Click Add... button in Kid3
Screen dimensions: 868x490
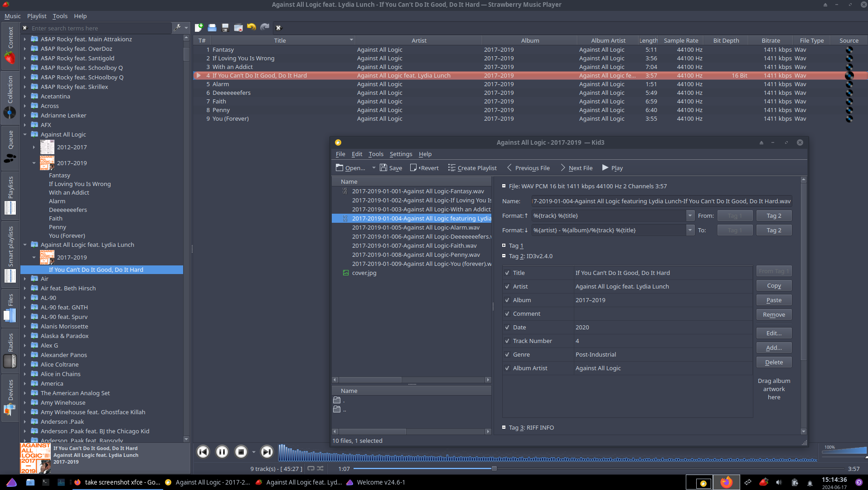pyautogui.click(x=774, y=348)
